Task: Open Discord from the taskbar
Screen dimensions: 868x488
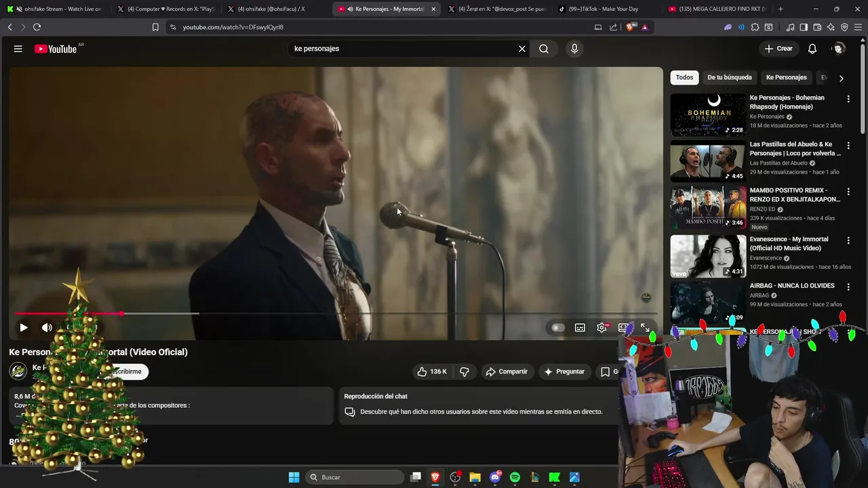Action: [x=495, y=477]
